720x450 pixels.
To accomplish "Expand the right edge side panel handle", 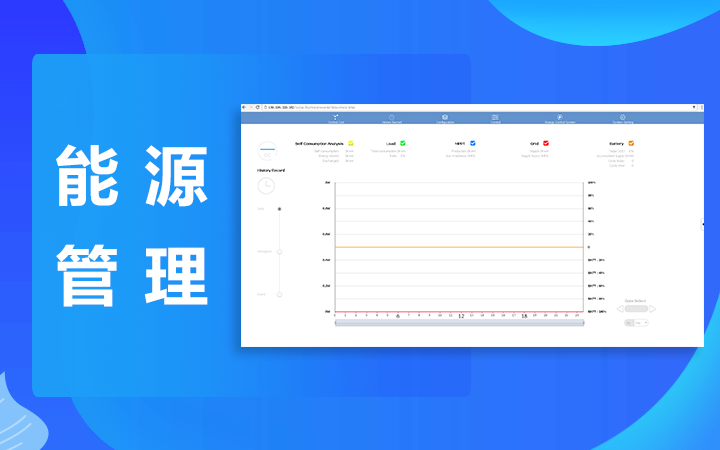I will click(x=702, y=224).
